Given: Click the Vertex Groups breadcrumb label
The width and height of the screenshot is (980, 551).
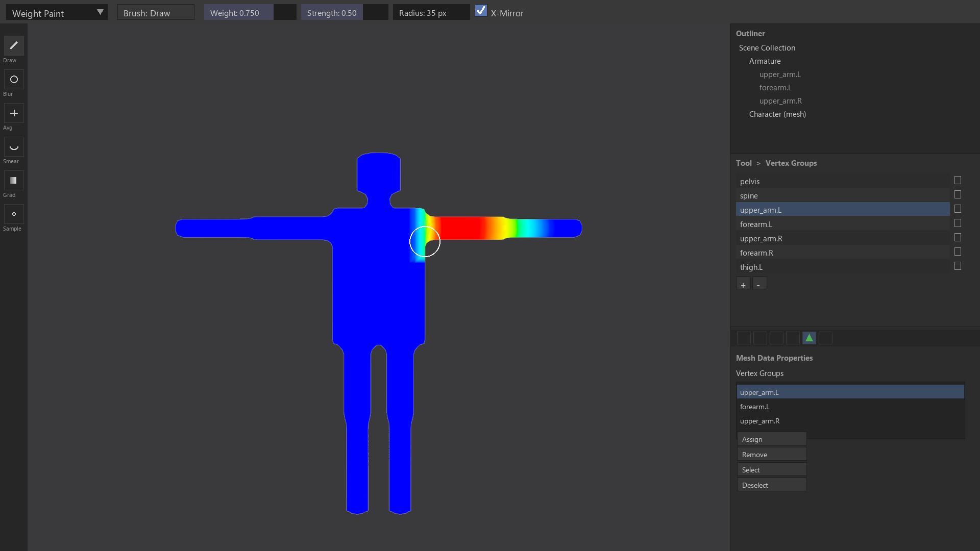Looking at the screenshot, I should [791, 163].
